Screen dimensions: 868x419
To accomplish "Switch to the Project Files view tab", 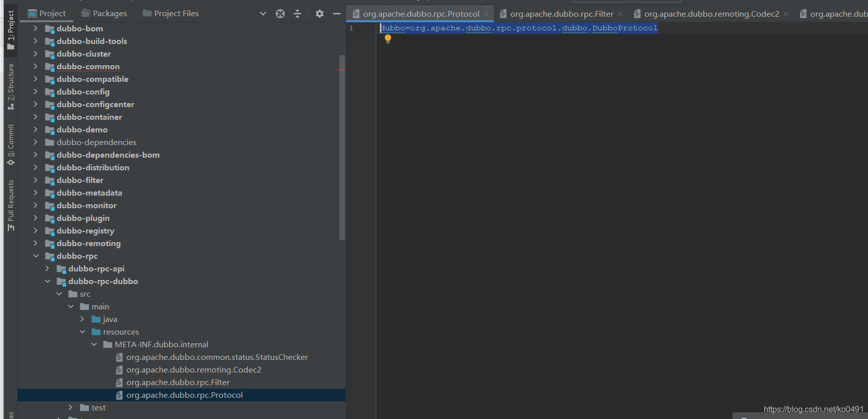I will pyautogui.click(x=170, y=14).
